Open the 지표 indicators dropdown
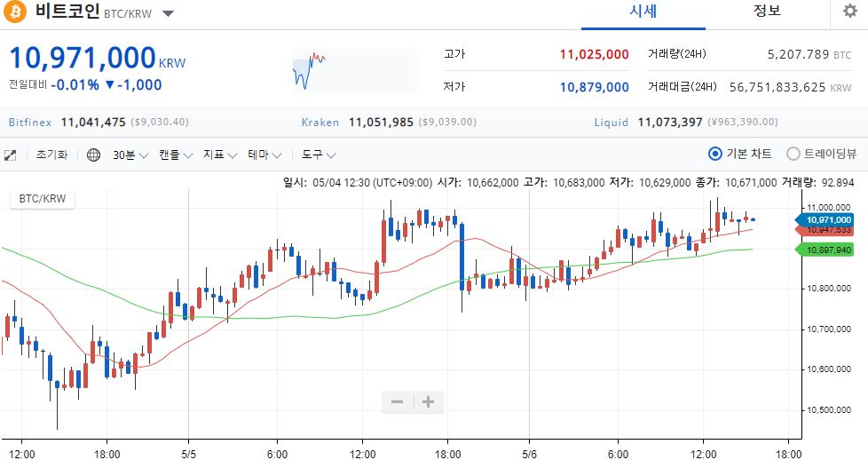This screenshot has width=868, height=460. click(220, 155)
